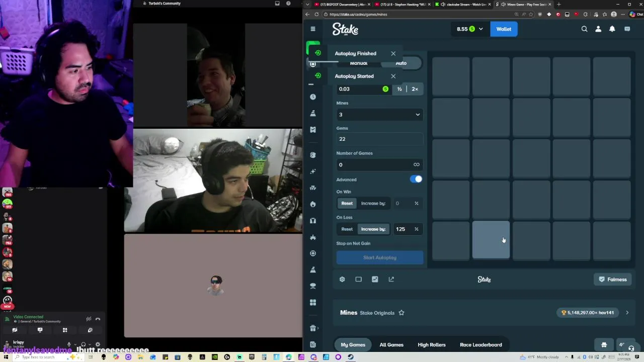Click the Number of Games field
Screen dimensions: 644x362
click(x=380, y=165)
